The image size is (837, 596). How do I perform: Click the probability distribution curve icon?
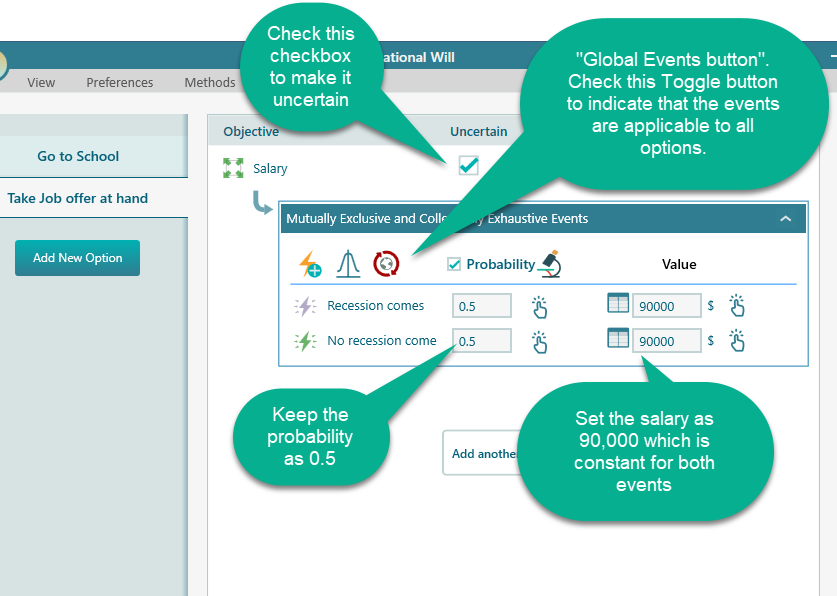pyautogui.click(x=348, y=265)
